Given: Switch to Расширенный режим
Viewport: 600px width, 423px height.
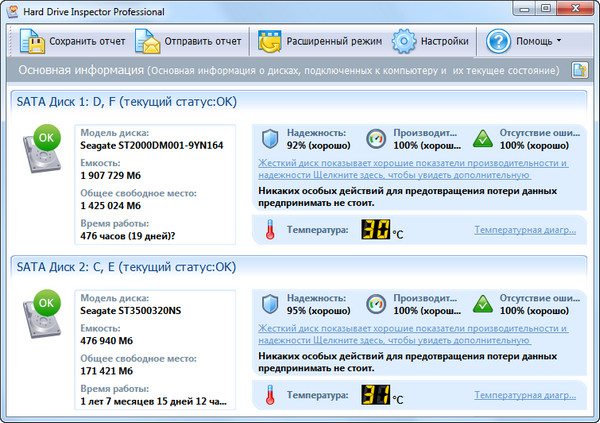Looking at the screenshot, I should click(x=334, y=41).
